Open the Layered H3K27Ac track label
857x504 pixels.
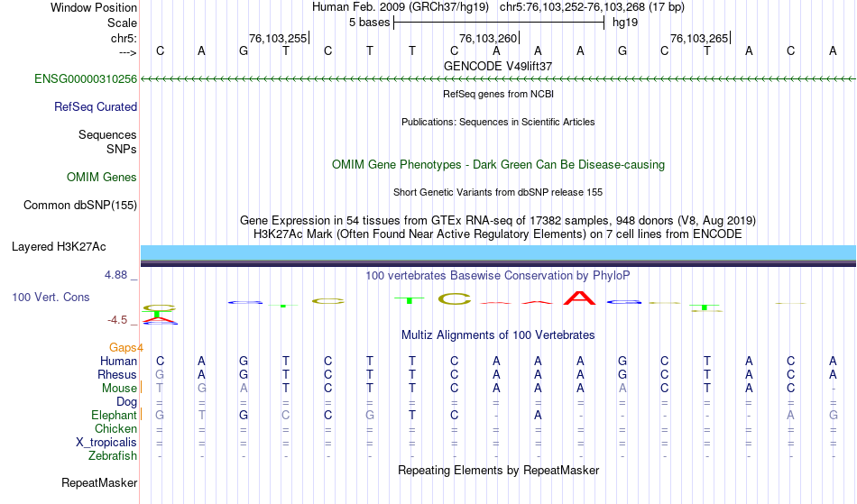pos(59,247)
